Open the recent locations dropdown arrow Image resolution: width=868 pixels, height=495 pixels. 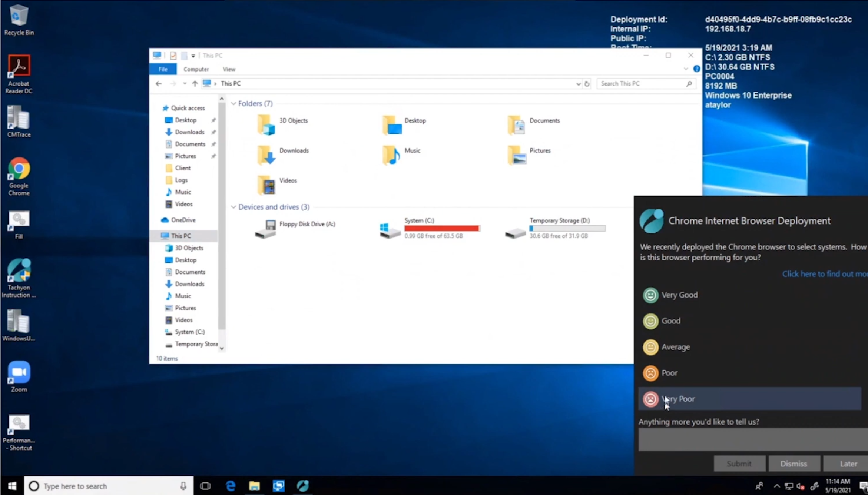[x=185, y=84]
